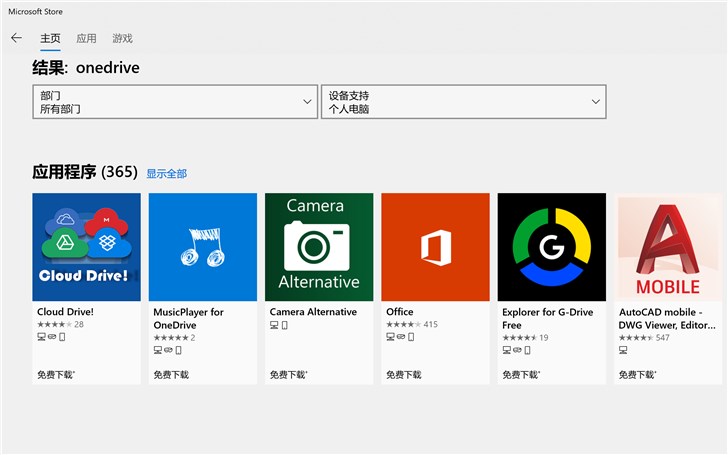
Task: Click the 显示全部 link
Action: (167, 174)
